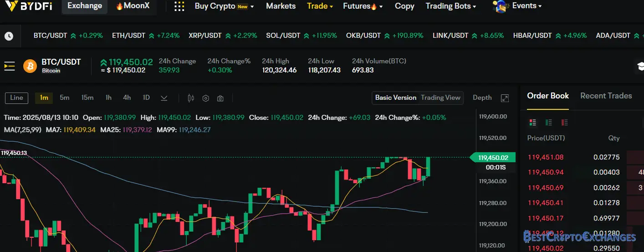Click the clock icon beside the ticker
Viewport: 644px width, 252px height.
(x=9, y=36)
